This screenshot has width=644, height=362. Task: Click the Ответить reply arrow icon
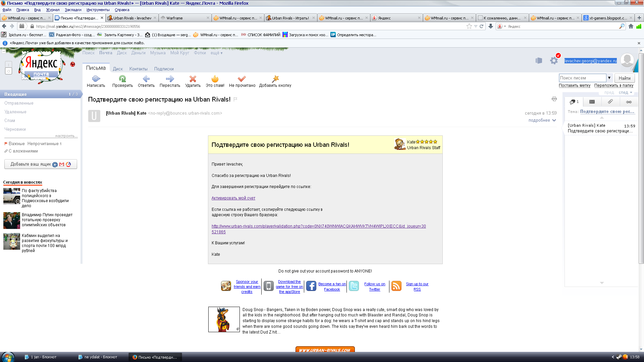pos(146,79)
